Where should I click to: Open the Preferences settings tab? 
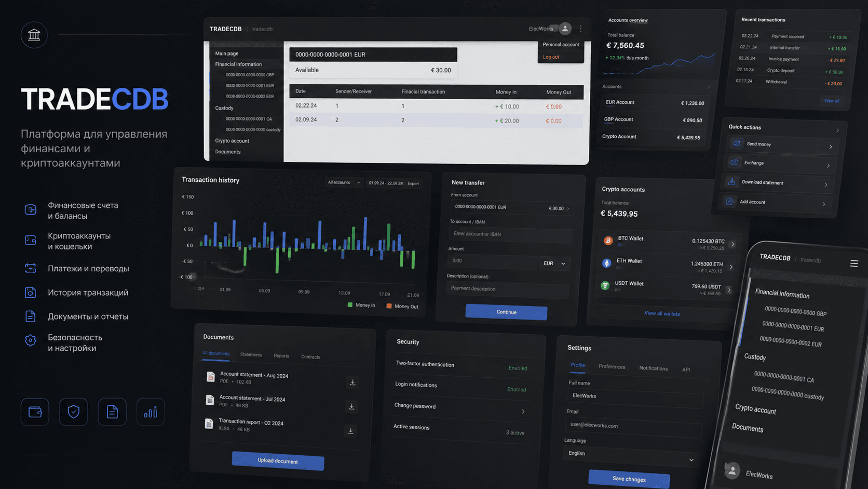612,367
